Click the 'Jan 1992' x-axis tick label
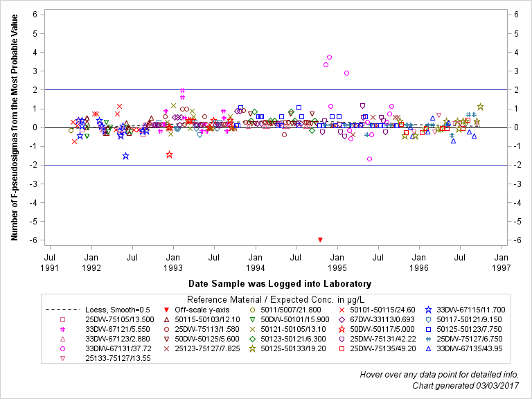Screen dimensions: 532x399 pyautogui.click(x=91, y=263)
